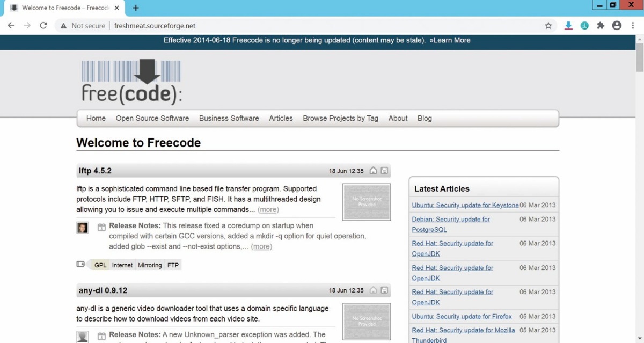This screenshot has width=644, height=343.
Task: Open the About page
Action: click(398, 118)
